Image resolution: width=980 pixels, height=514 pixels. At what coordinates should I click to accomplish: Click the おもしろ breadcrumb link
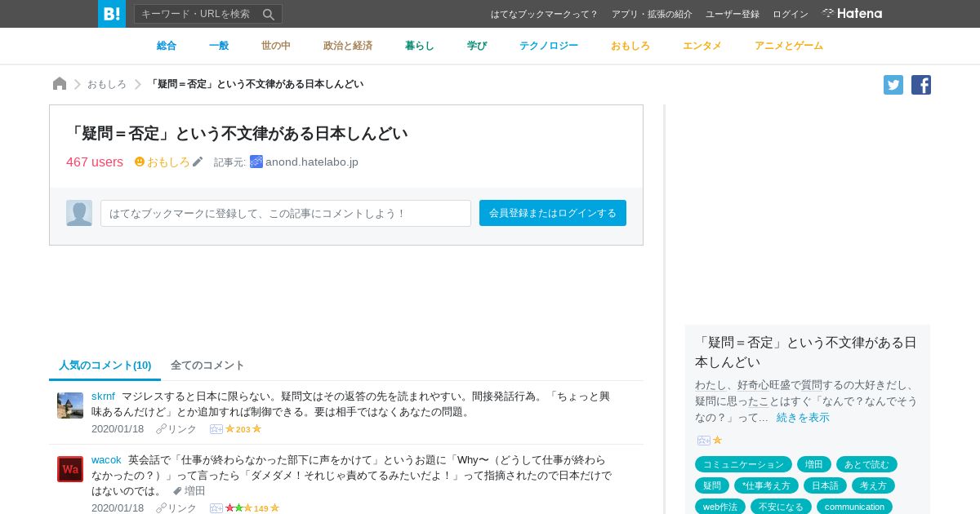[107, 84]
